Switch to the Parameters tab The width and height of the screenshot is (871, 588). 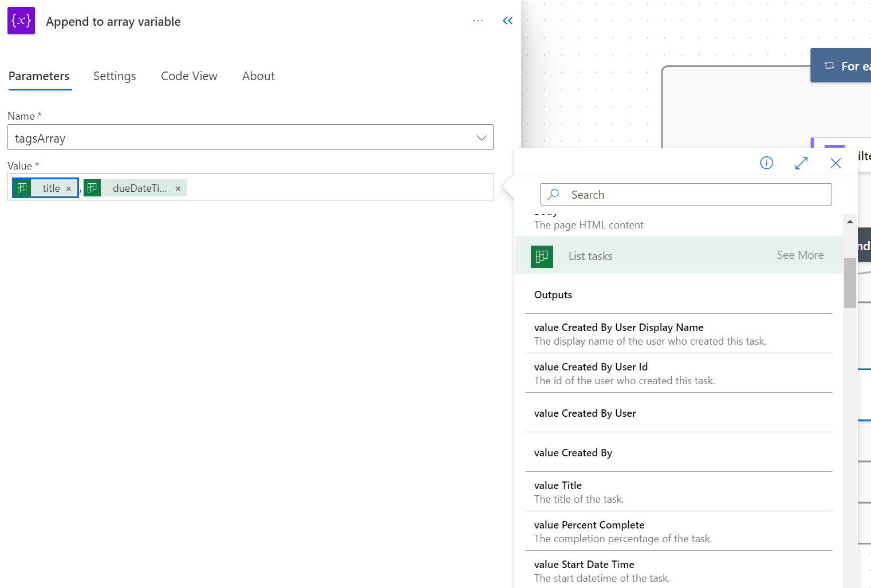click(39, 76)
